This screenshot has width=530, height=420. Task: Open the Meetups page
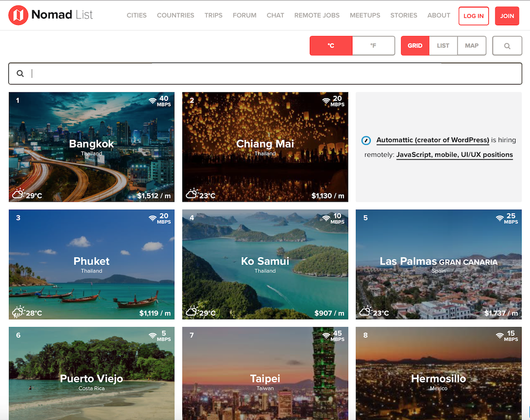(x=365, y=15)
